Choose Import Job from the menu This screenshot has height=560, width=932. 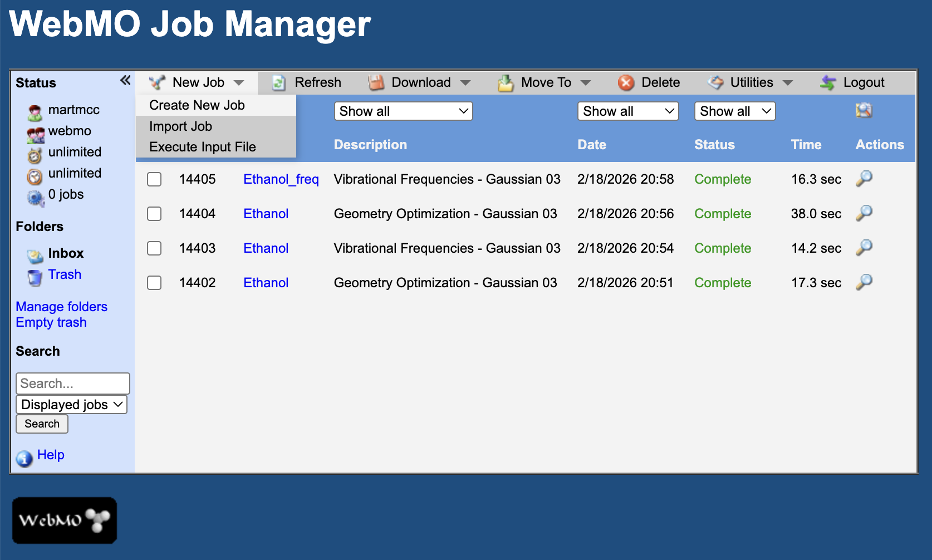point(180,126)
